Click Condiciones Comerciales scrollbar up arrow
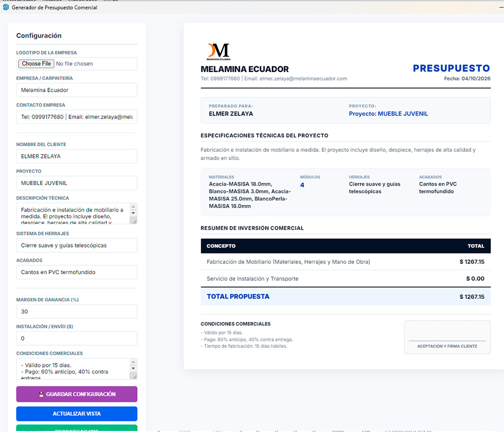 [x=134, y=362]
